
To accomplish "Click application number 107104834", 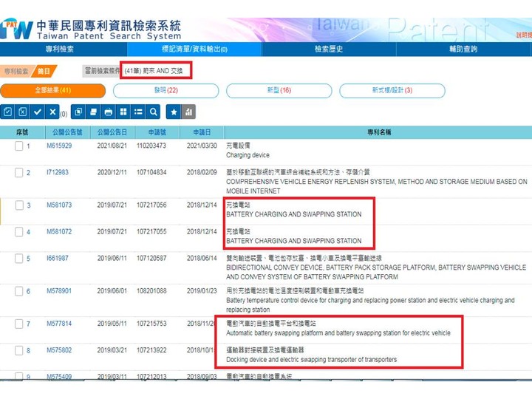I will tap(151, 172).
